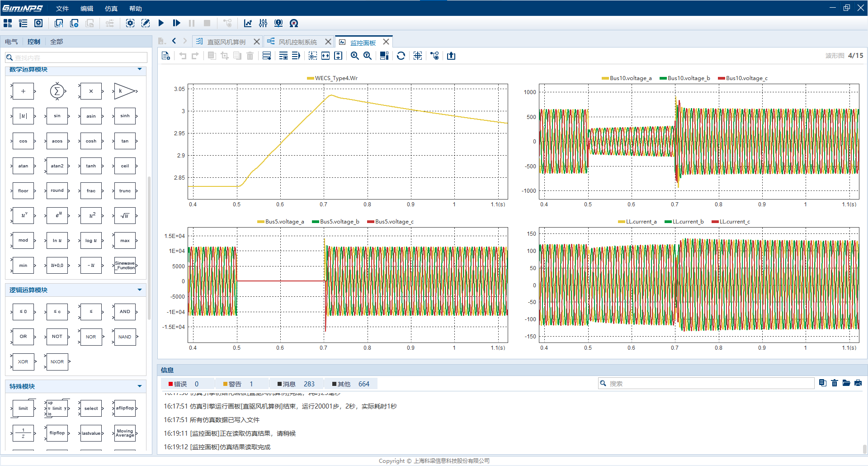Screen dimensions: 868x466
Task: Click the export upload icon in waveform toolbar
Action: (451, 56)
